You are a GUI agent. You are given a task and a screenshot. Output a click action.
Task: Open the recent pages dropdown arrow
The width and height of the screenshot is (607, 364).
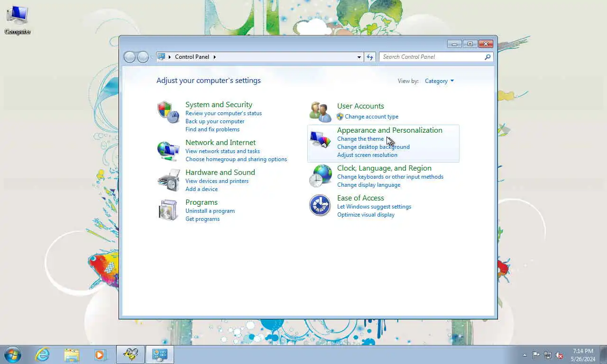(x=152, y=57)
